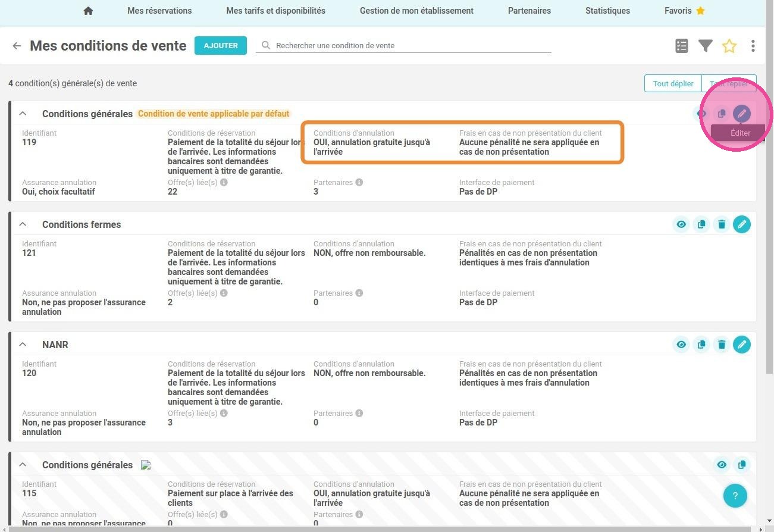View NANR condition with eye icon
The image size is (774, 532).
(x=681, y=345)
